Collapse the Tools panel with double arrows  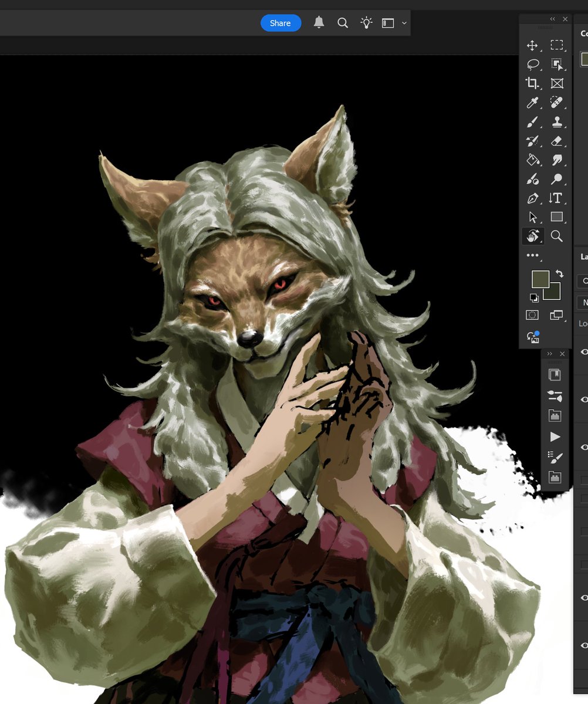coord(552,19)
